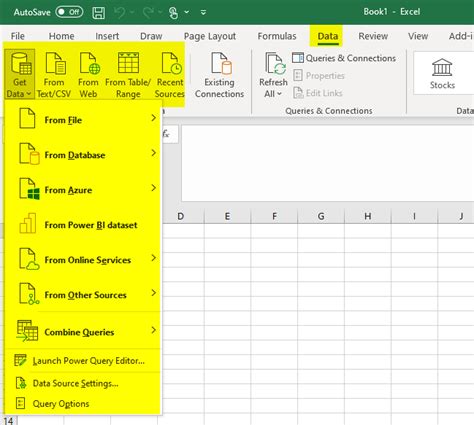Image resolution: width=474 pixels, height=425 pixels.
Task: Click the Undo arrow icon
Action: 119,13
